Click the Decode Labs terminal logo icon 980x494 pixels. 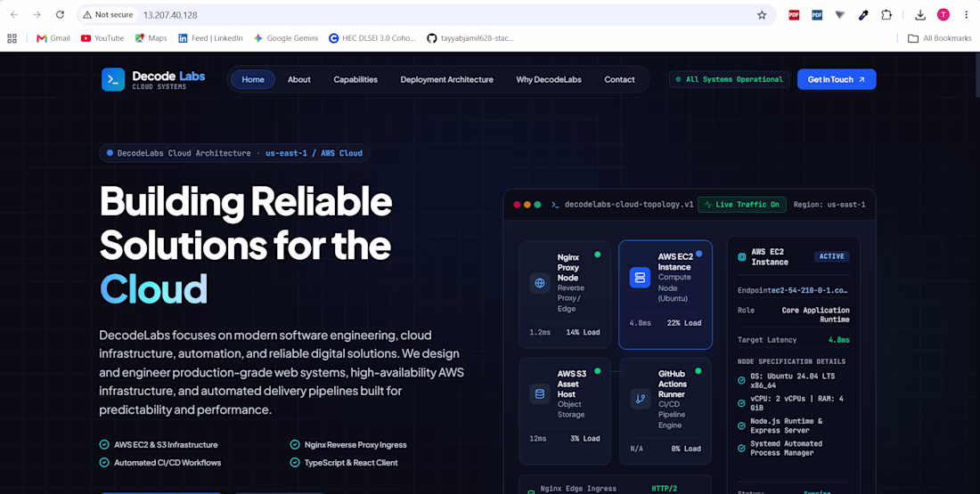(x=113, y=79)
